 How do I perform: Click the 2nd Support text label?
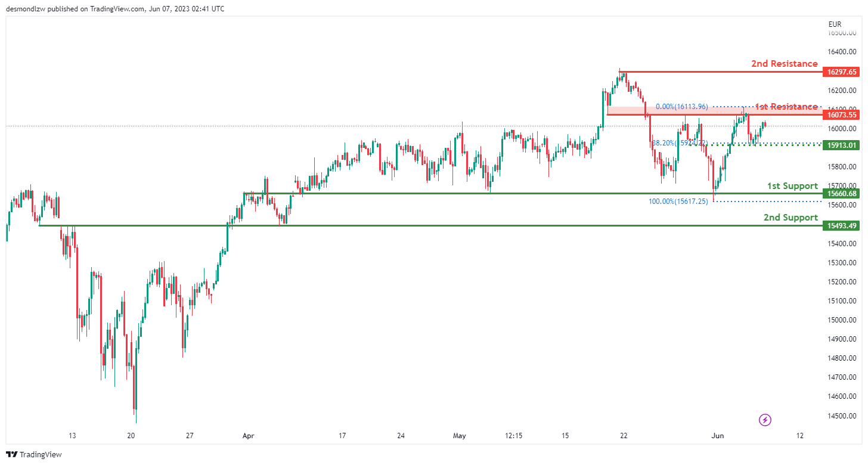[790, 218]
